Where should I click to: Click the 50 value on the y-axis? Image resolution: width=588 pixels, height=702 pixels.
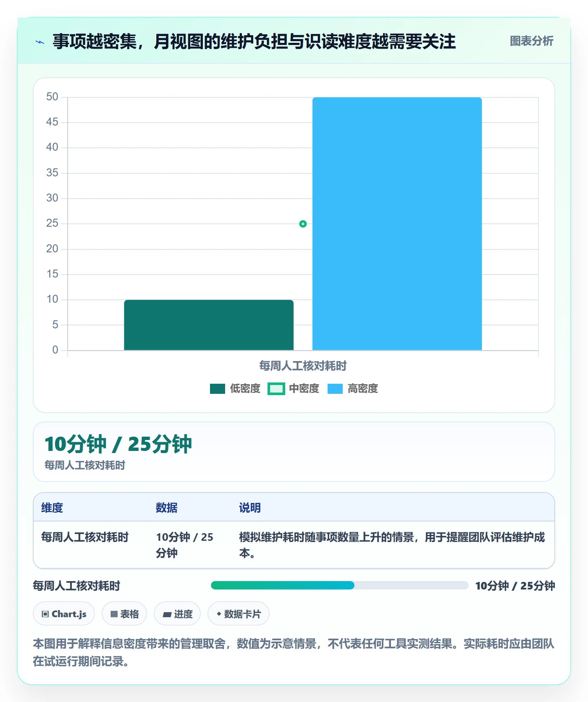click(52, 97)
